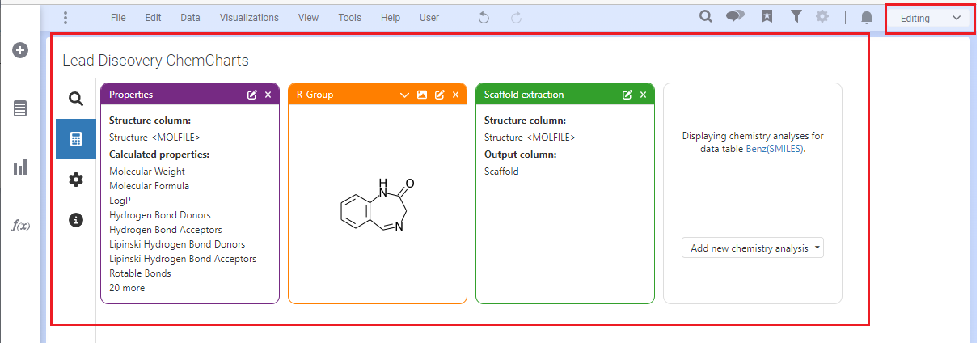The height and width of the screenshot is (343, 980).
Task: Click 'Molecular Formula' in Properties list
Action: [150, 186]
